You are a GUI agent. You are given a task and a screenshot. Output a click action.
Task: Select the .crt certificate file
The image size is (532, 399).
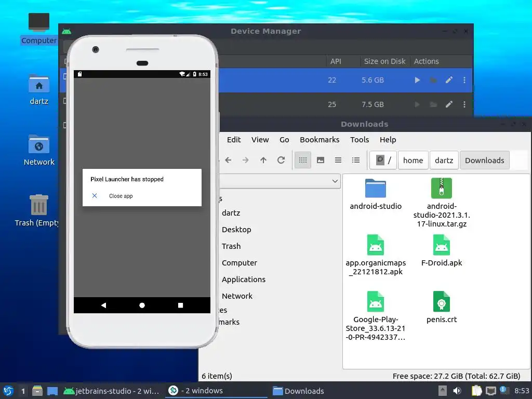442,307
